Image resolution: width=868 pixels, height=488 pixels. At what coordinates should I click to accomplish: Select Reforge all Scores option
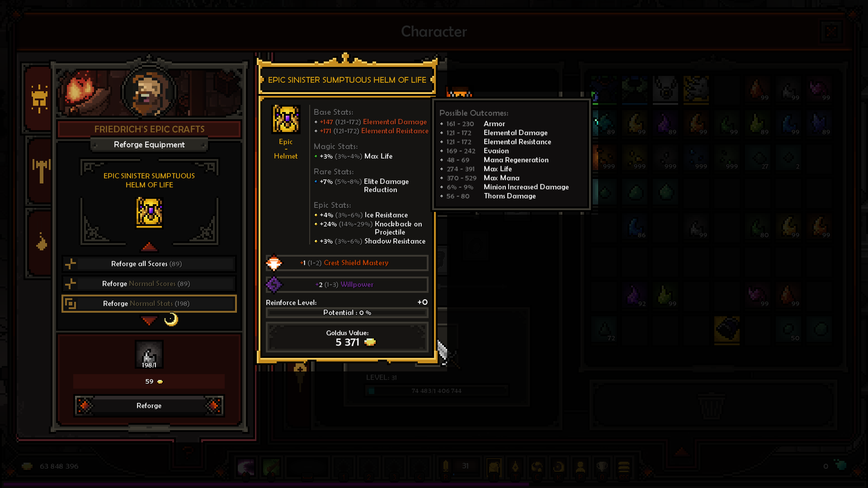click(149, 264)
